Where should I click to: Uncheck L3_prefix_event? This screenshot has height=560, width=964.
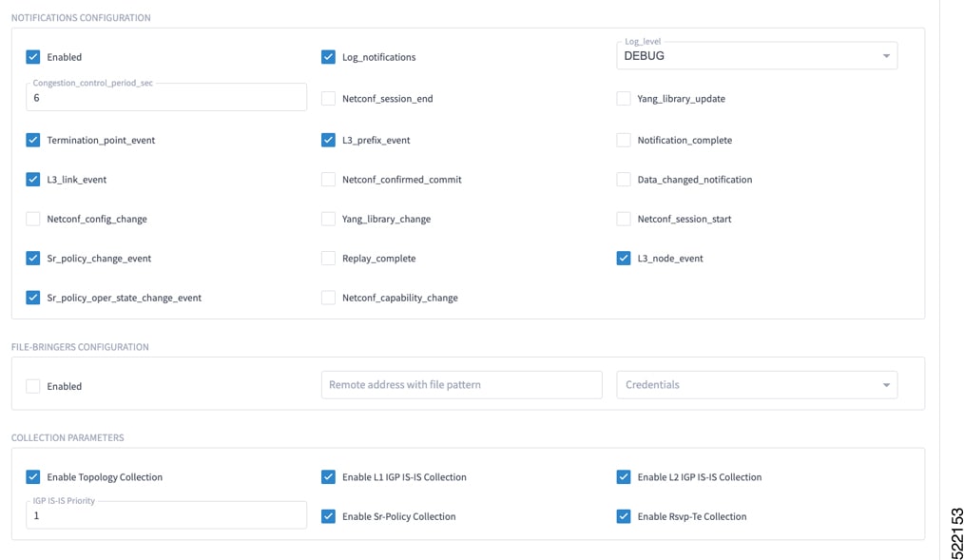point(328,140)
